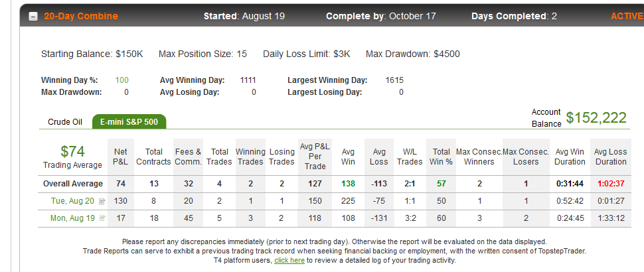The width and height of the screenshot is (644, 272).
Task: Open the Mon, Aug 19 report icon
Action: point(102,218)
